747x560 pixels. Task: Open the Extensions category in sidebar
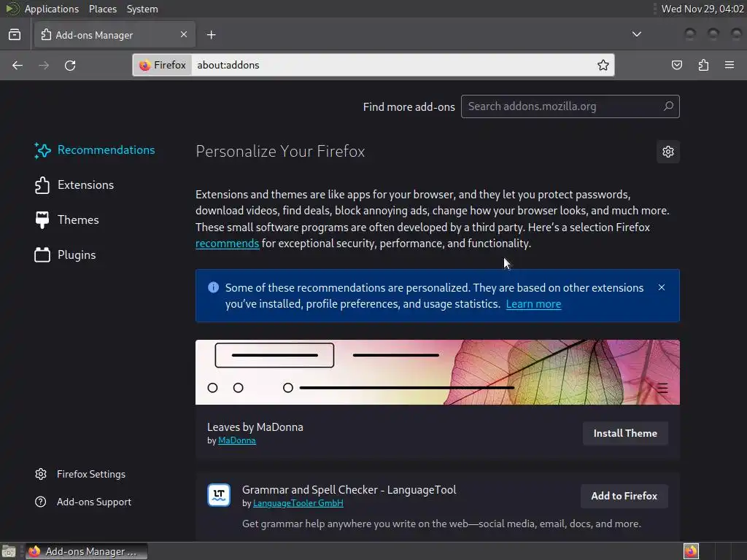74,184
